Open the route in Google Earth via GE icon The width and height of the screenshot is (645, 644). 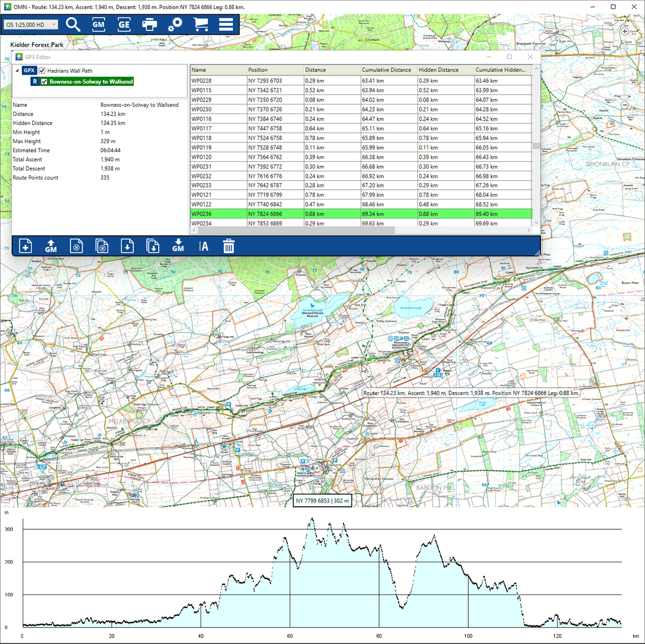pyautogui.click(x=124, y=24)
